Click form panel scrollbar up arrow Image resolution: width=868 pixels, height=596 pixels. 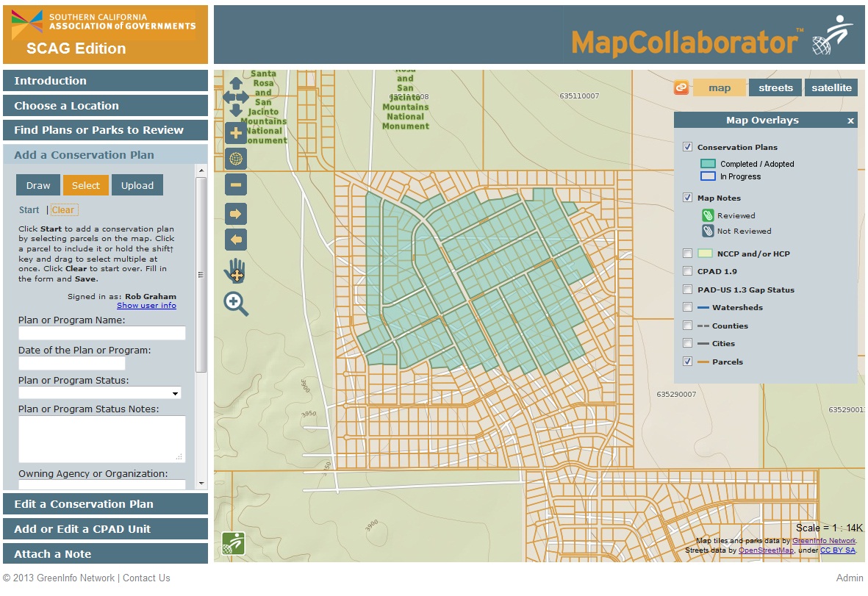(x=201, y=170)
